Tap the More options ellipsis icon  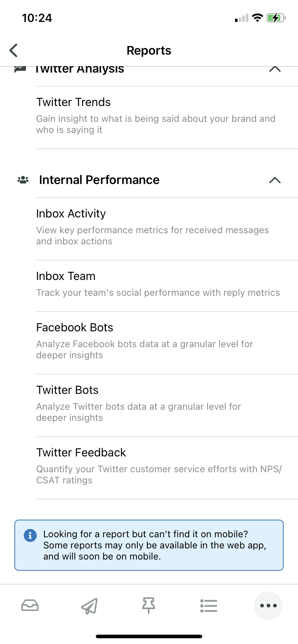pyautogui.click(x=268, y=606)
